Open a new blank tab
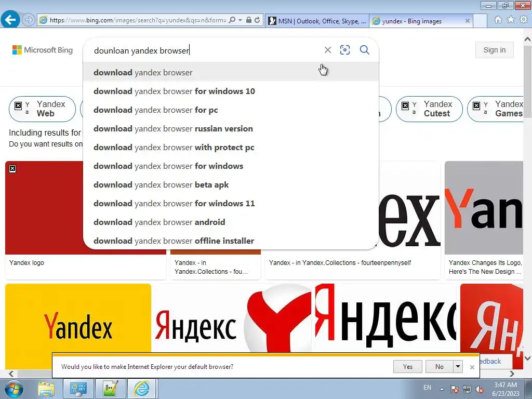Viewport: 532px width, 399px height. click(x=480, y=21)
